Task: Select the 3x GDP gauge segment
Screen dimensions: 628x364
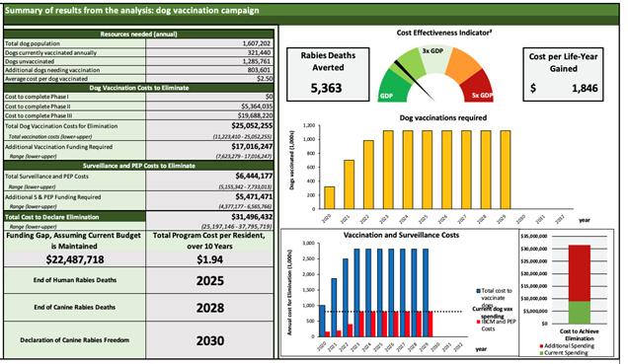Action: click(x=435, y=60)
